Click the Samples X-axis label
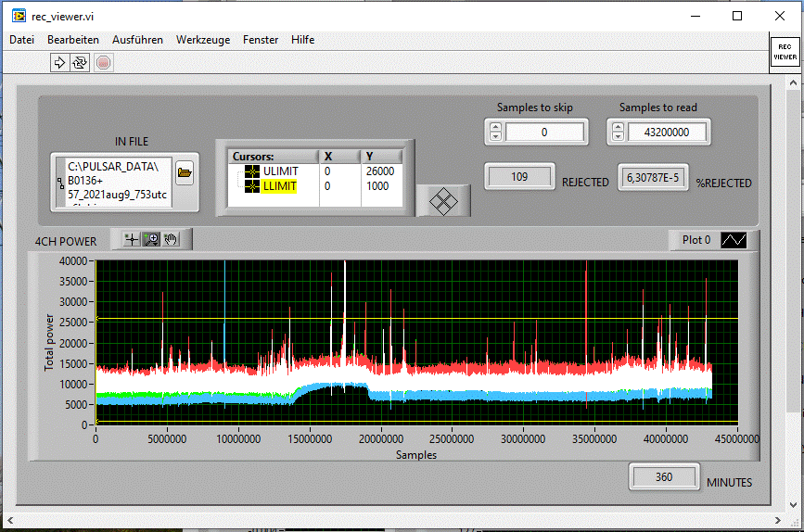Viewport: 804px width, 532px height. tap(416, 454)
